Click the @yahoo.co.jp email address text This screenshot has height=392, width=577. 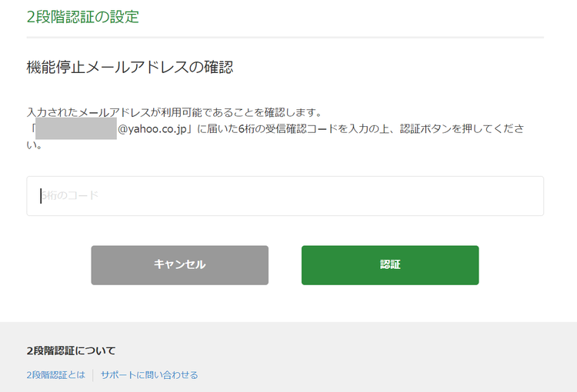point(152,128)
